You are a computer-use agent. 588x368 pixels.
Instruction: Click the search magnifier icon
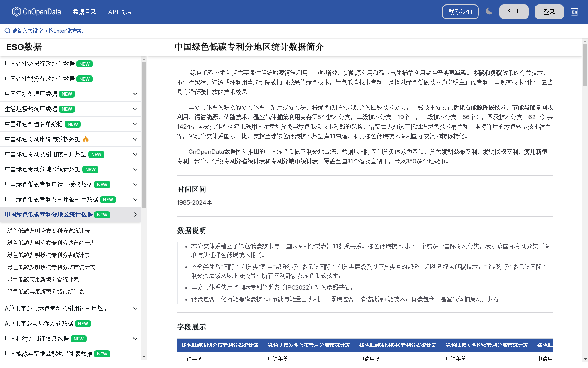pos(7,31)
